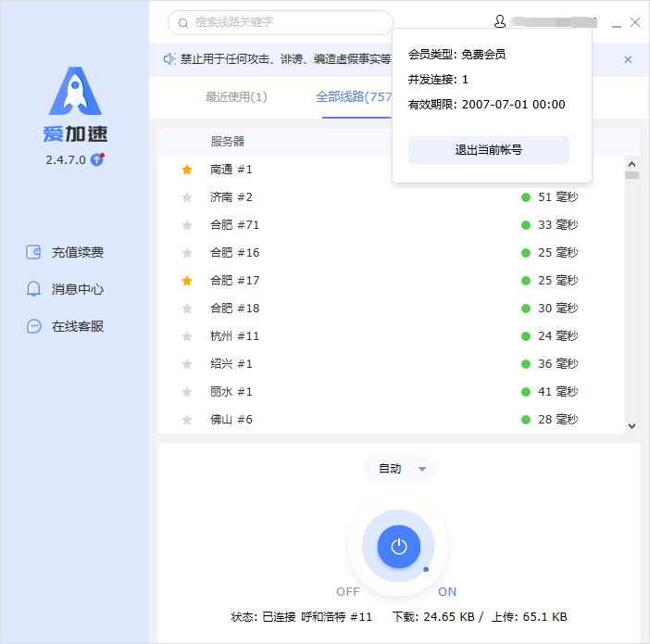Image resolution: width=650 pixels, height=644 pixels.
Task: Close the announcement banner with X
Action: pyautogui.click(x=628, y=59)
